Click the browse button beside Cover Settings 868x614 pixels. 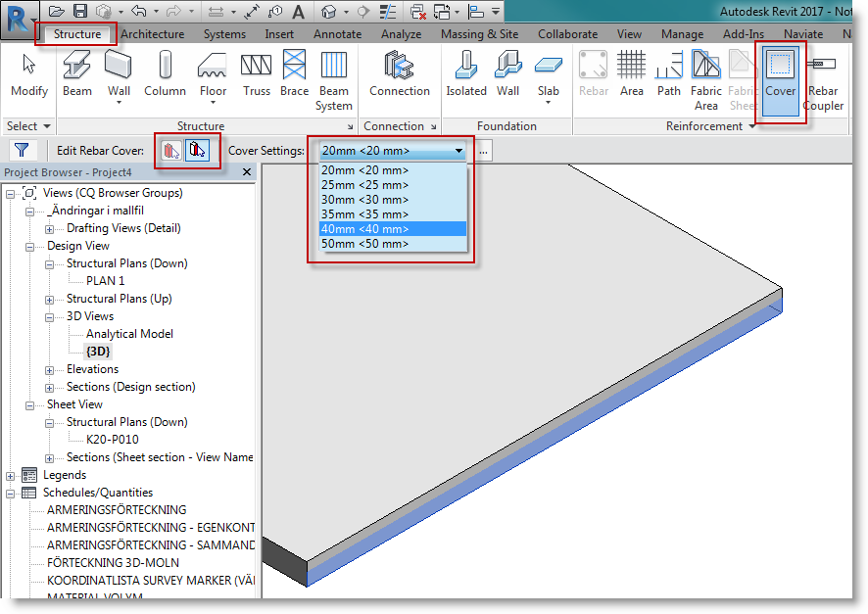482,150
